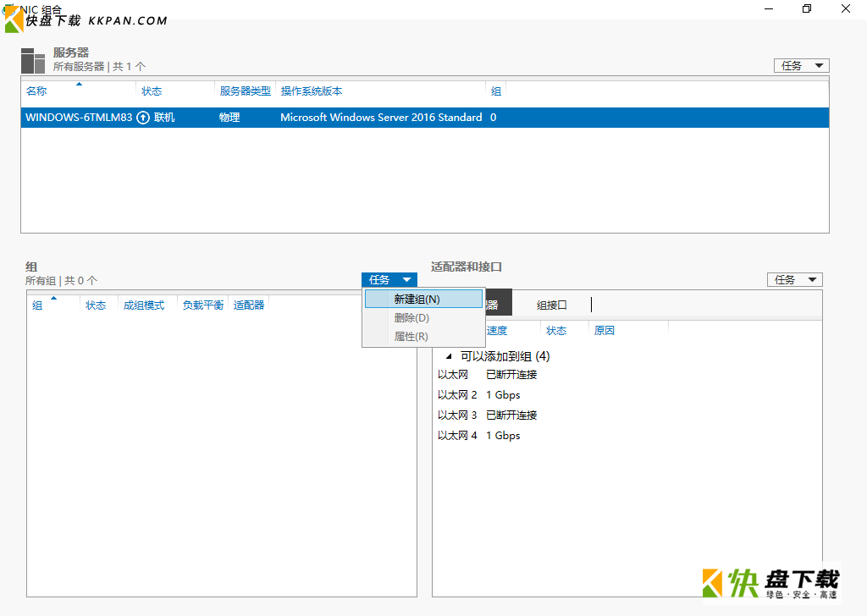Click the 所有组 | 共 0 个 subtitle

61,281
